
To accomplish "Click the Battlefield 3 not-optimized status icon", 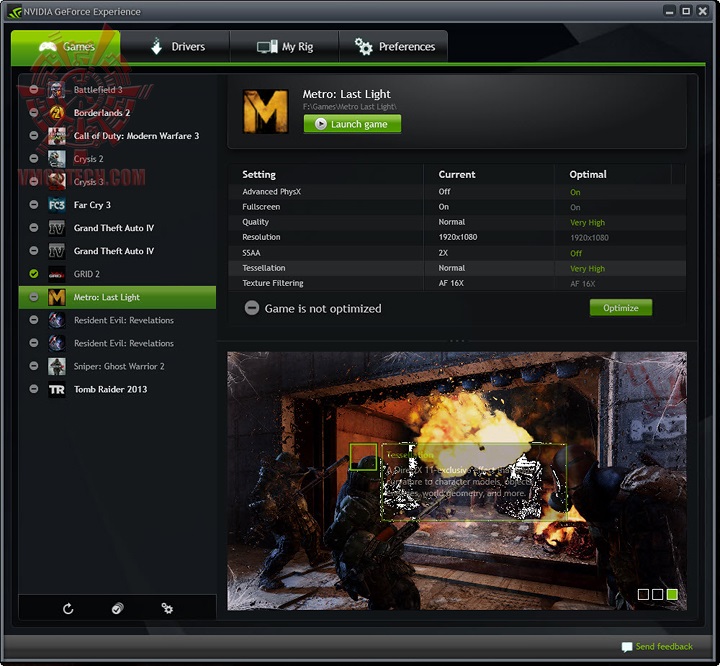I will click(34, 89).
